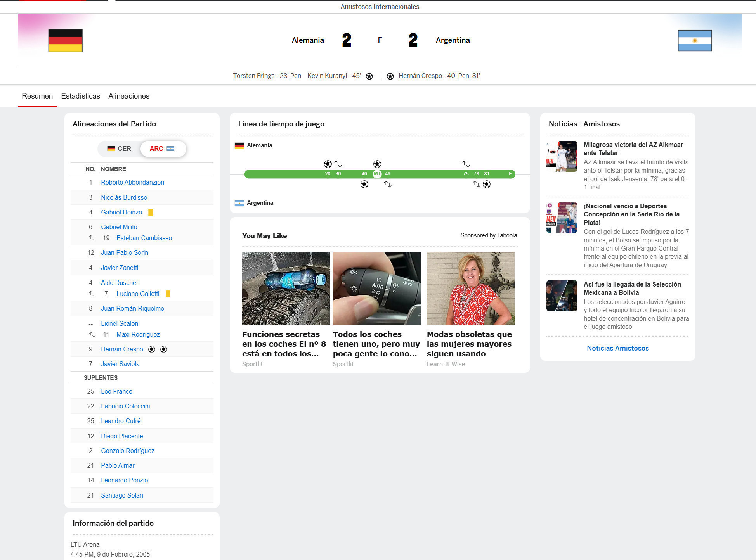Click Germany's 28' goal ball icon on timeline
The height and width of the screenshot is (560, 756).
point(328,164)
